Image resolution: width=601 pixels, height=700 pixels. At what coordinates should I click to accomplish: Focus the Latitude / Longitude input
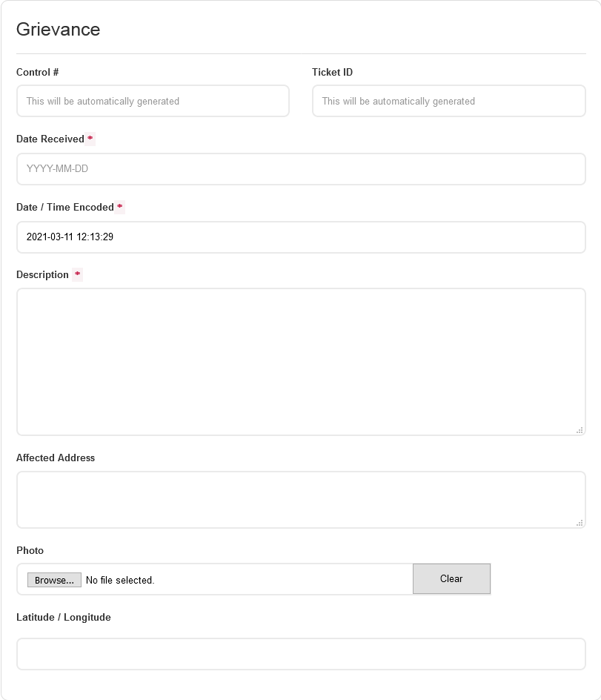[301, 654]
